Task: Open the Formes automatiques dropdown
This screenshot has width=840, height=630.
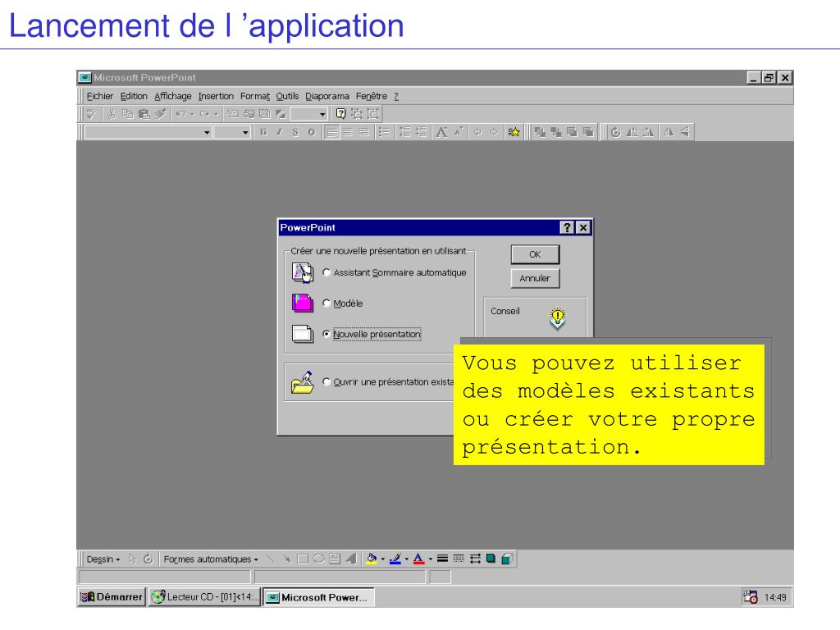Action: [211, 559]
